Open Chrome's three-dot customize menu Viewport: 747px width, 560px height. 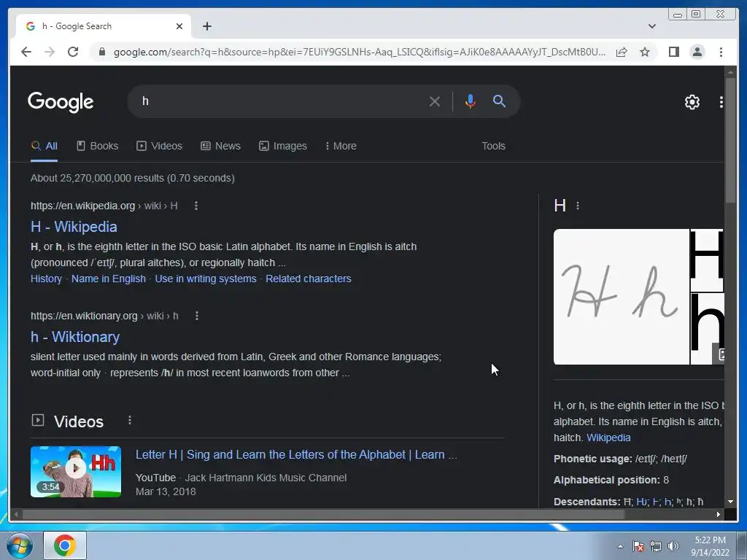coord(721,52)
